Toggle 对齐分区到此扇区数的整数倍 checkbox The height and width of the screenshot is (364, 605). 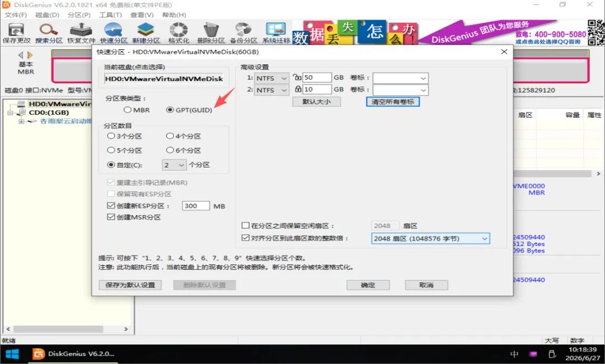click(x=245, y=238)
